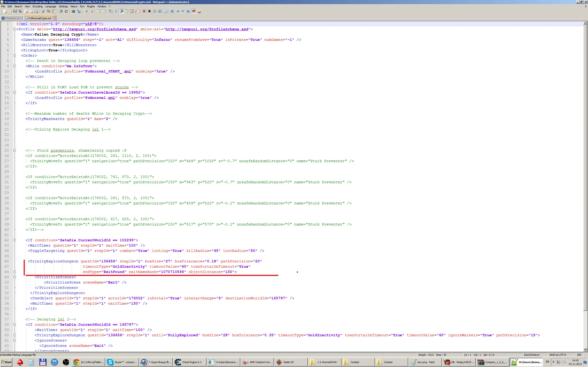
Task: Click the Print toolbar icon
Action: (x=37, y=11)
